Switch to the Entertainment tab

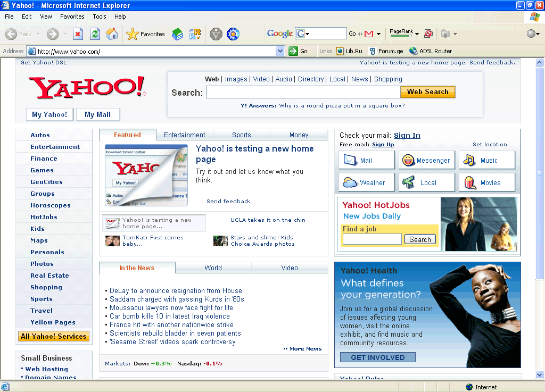[185, 135]
